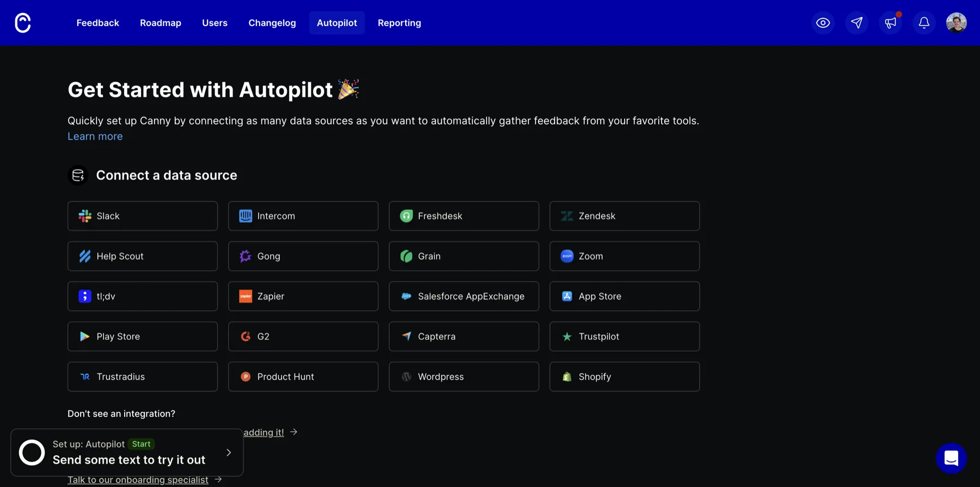The image size is (980, 487).
Task: Click the Slack logo icon
Action: (85, 216)
